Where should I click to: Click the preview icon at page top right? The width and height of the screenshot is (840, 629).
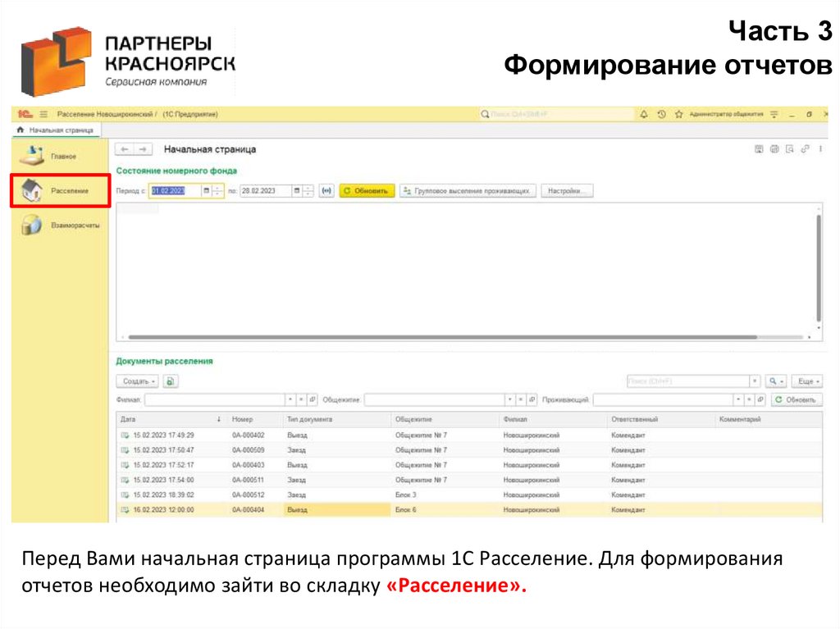click(x=790, y=149)
